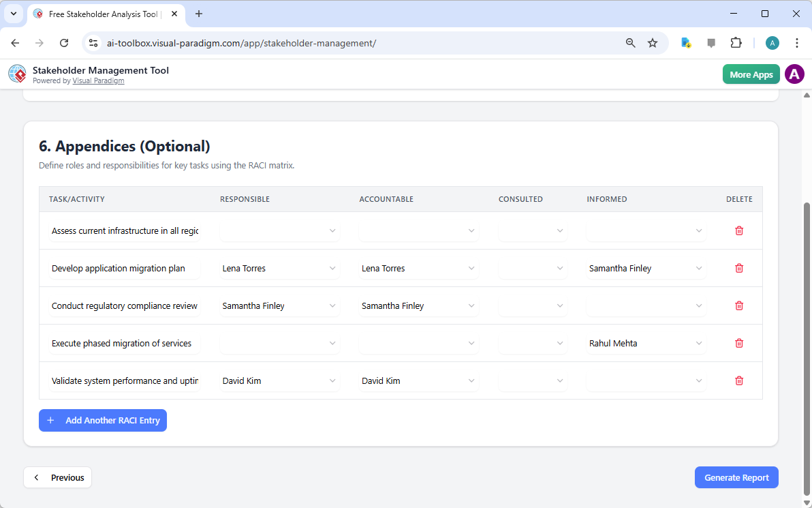Viewport: 812px width, 508px height.
Task: Delete the 'Develop application migration plan' RACI row
Action: tap(738, 268)
